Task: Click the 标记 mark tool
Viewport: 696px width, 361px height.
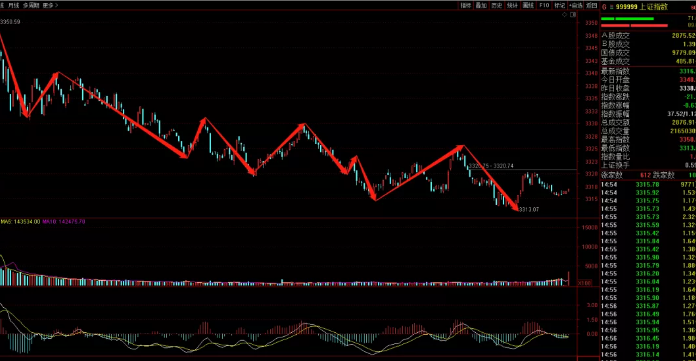Action: point(560,5)
